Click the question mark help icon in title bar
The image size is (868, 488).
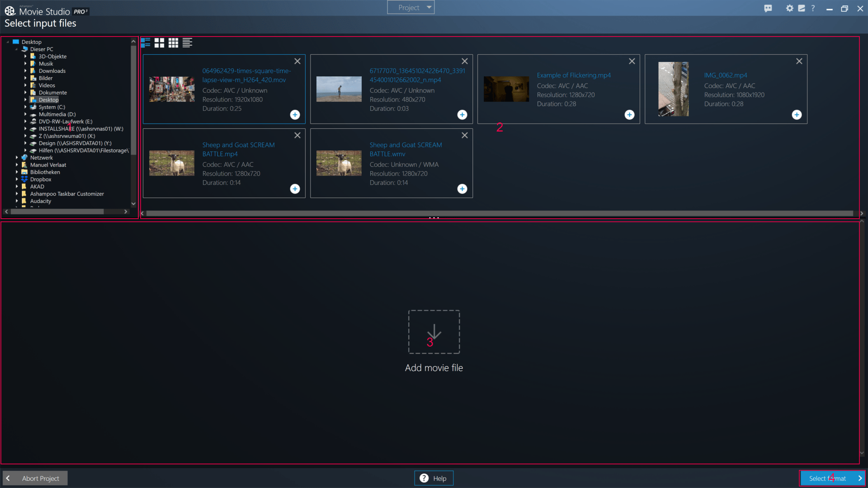point(813,8)
